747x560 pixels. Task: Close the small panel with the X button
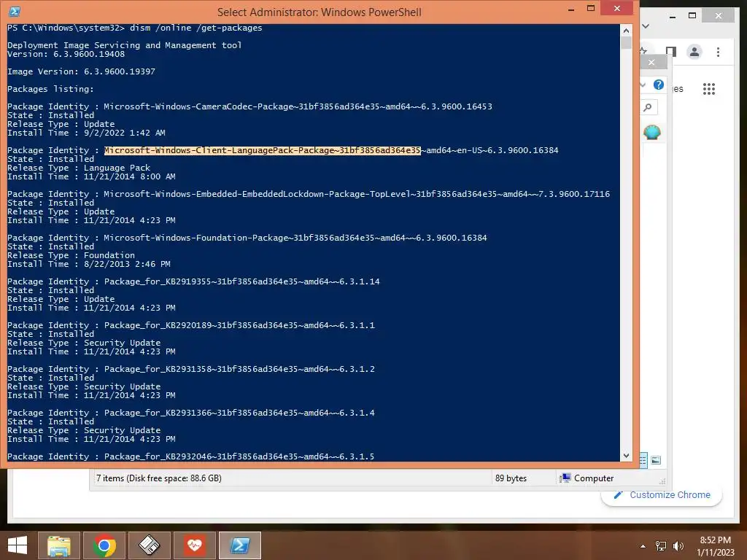click(651, 63)
